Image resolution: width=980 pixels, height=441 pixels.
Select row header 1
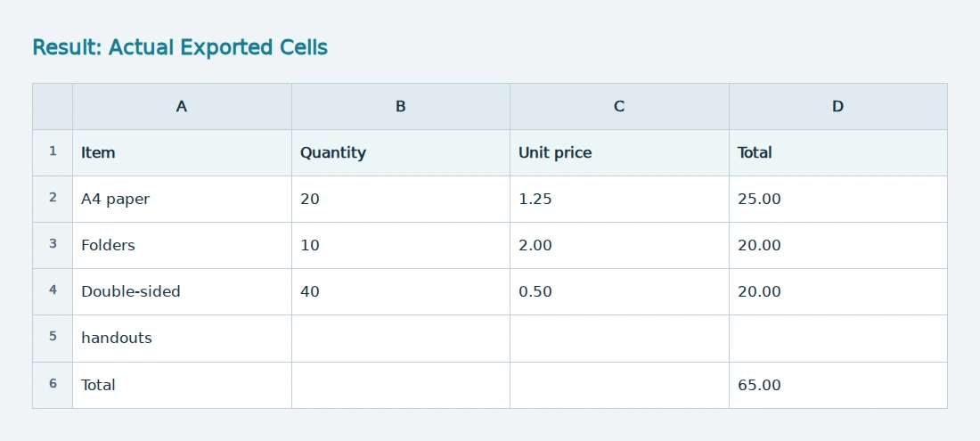[53, 152]
